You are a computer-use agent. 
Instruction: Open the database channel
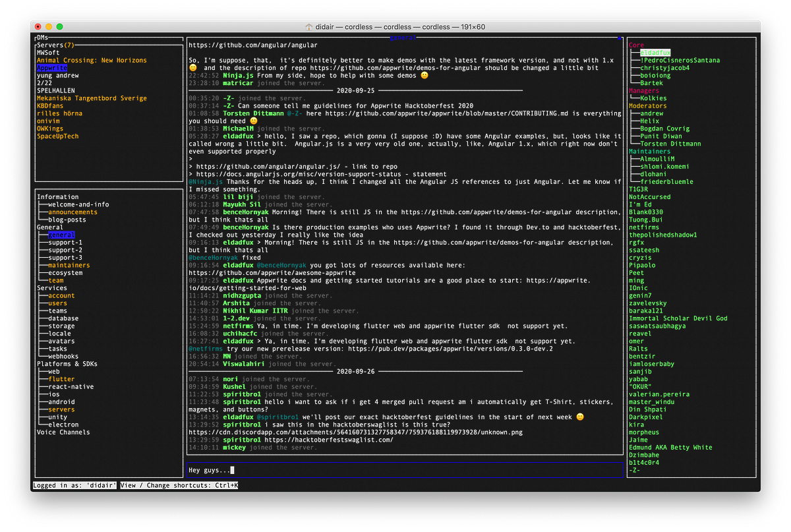[x=63, y=318]
